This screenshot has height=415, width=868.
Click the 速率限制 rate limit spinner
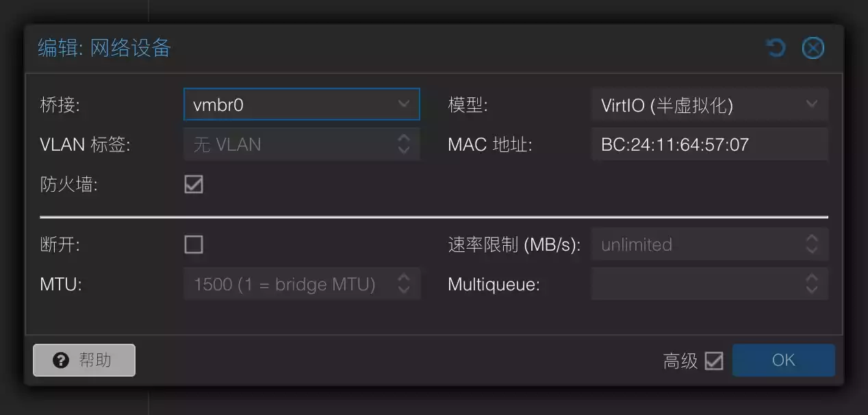[812, 244]
